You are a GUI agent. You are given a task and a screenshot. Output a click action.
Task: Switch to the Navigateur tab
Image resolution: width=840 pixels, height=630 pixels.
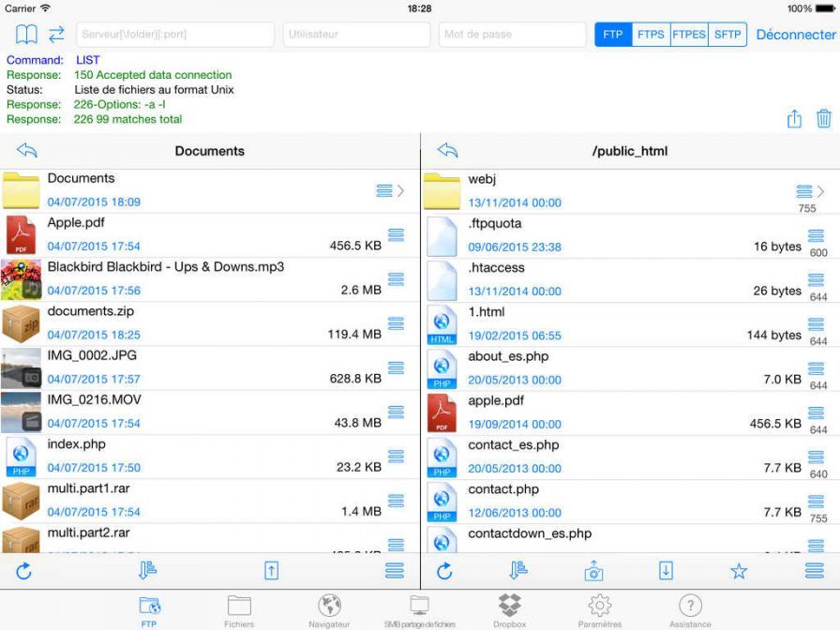(329, 610)
